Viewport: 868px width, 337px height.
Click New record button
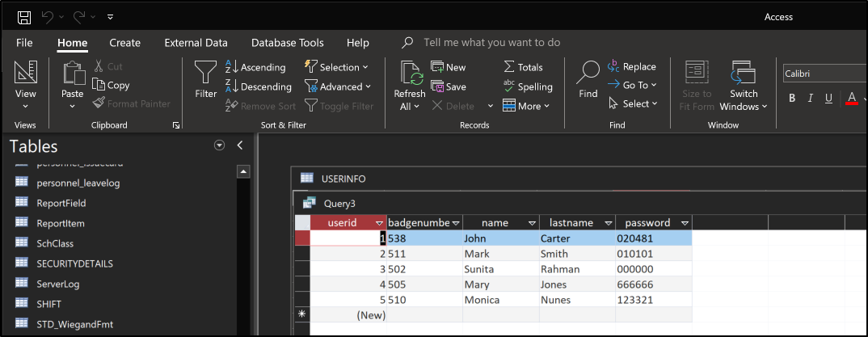pos(449,67)
